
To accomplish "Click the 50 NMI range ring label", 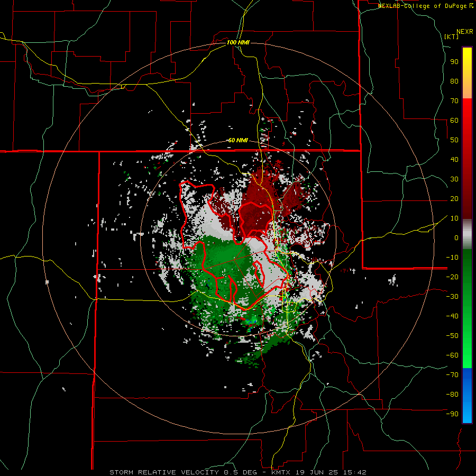I will pyautogui.click(x=238, y=140).
